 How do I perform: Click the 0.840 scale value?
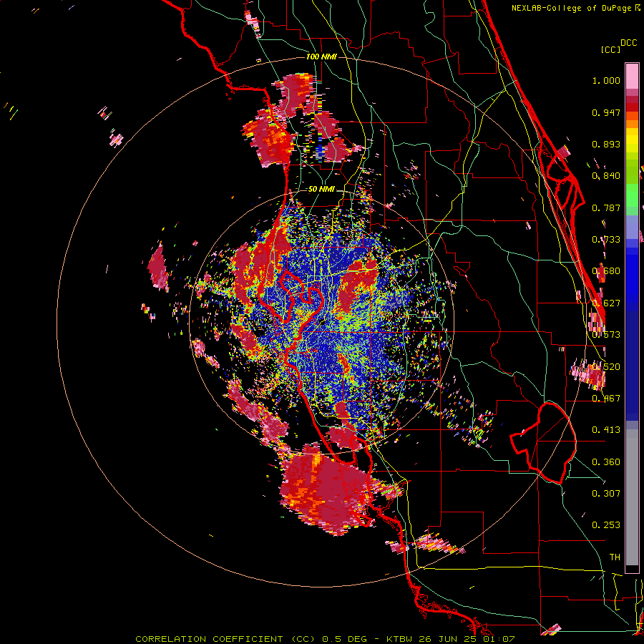click(606, 176)
